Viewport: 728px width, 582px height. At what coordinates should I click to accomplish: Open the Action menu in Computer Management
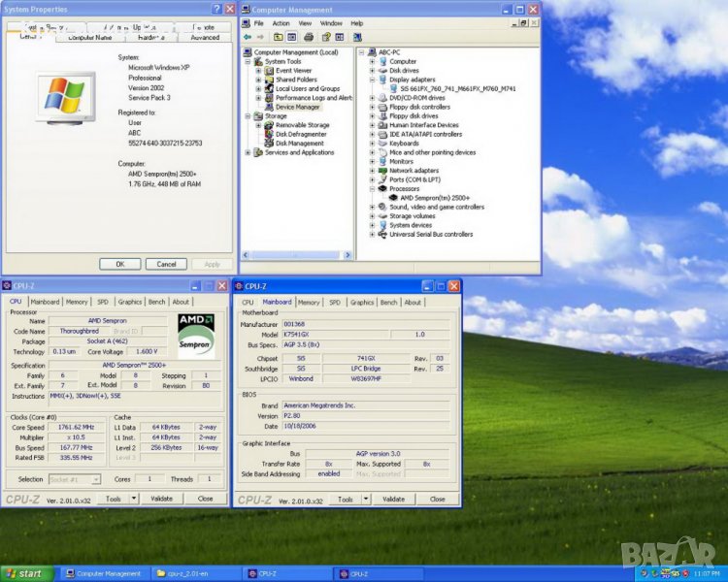click(281, 23)
